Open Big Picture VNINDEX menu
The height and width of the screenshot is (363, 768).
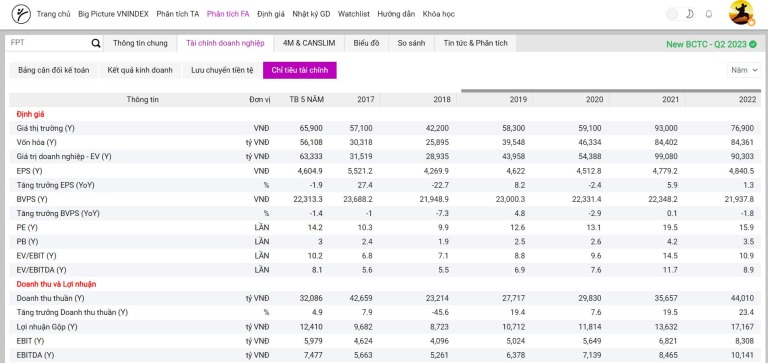(113, 14)
